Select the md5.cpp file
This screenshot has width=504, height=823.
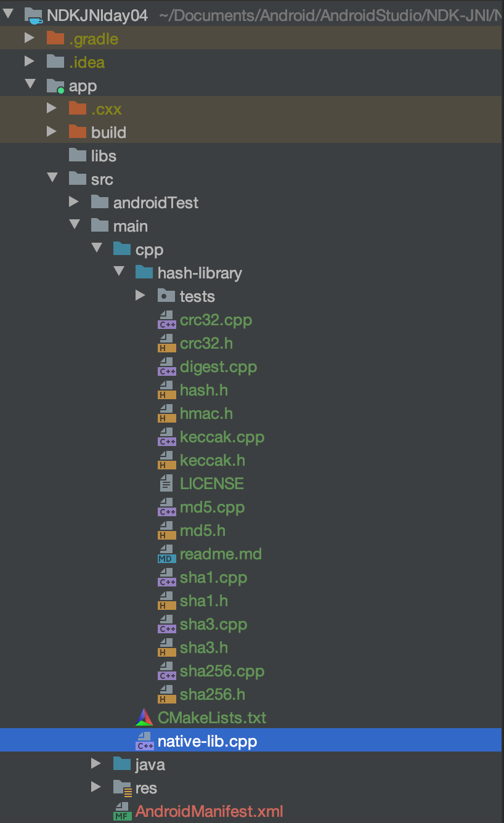(213, 507)
